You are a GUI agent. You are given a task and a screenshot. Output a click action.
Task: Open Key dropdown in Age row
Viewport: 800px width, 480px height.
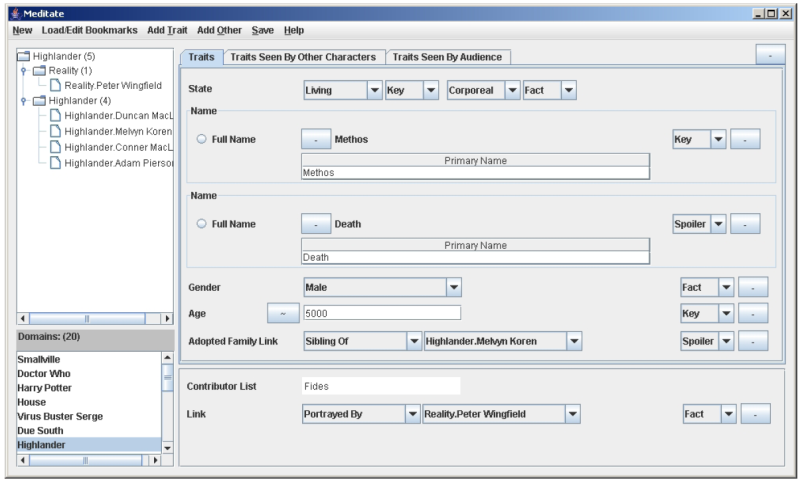tap(707, 313)
